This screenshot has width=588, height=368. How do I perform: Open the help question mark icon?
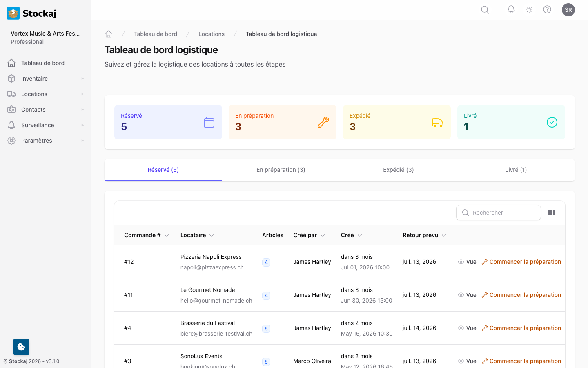click(x=547, y=9)
